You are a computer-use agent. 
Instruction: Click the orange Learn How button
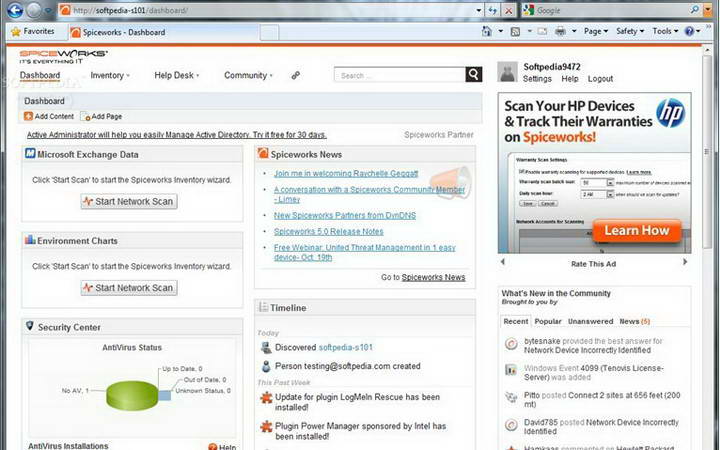point(636,231)
